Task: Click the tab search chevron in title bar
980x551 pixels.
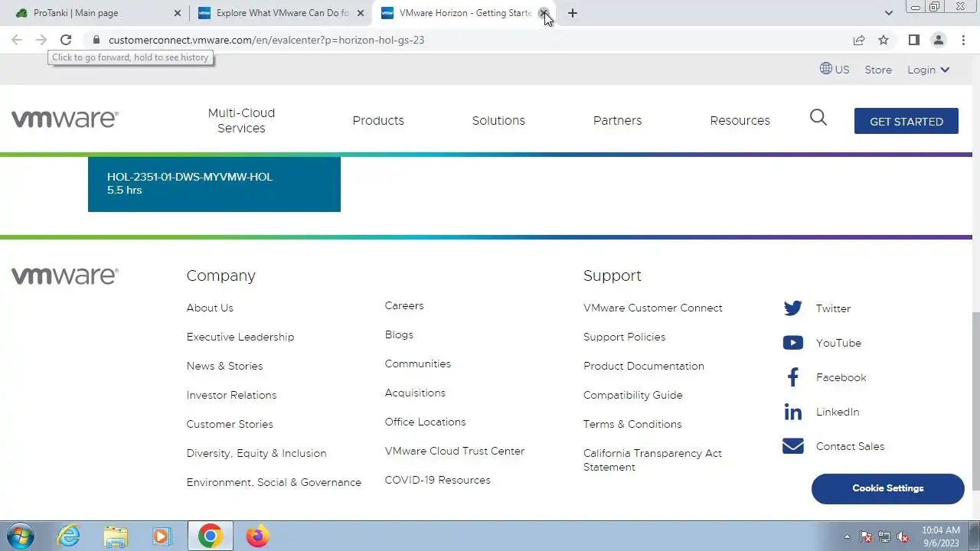Action: (x=889, y=13)
